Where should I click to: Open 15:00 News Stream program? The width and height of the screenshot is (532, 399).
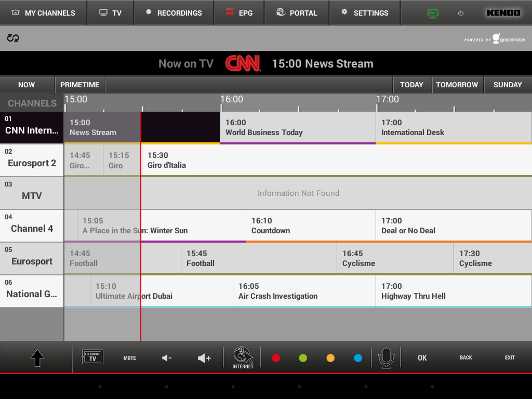pos(142,127)
